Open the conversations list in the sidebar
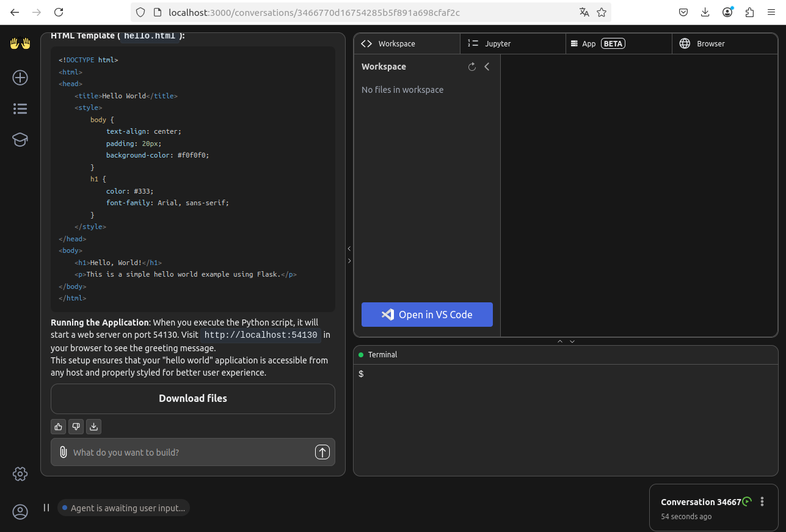This screenshot has height=532, width=786. coord(20,108)
